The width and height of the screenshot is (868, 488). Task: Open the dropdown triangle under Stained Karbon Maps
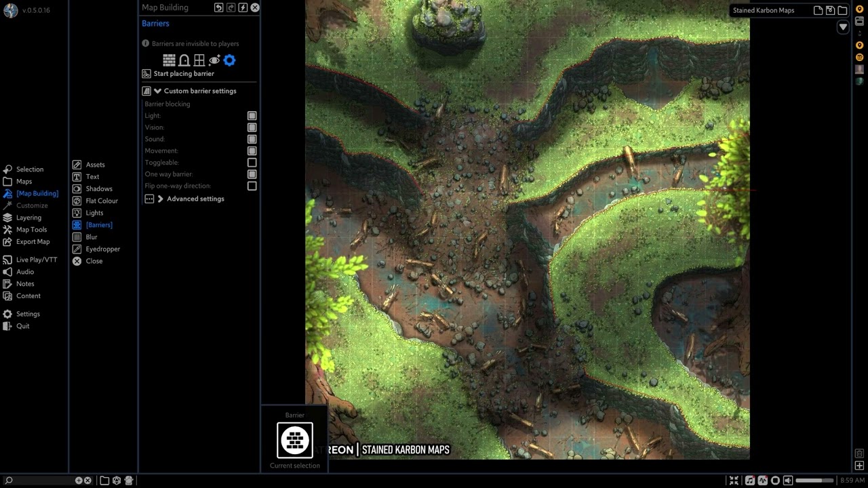(x=843, y=27)
